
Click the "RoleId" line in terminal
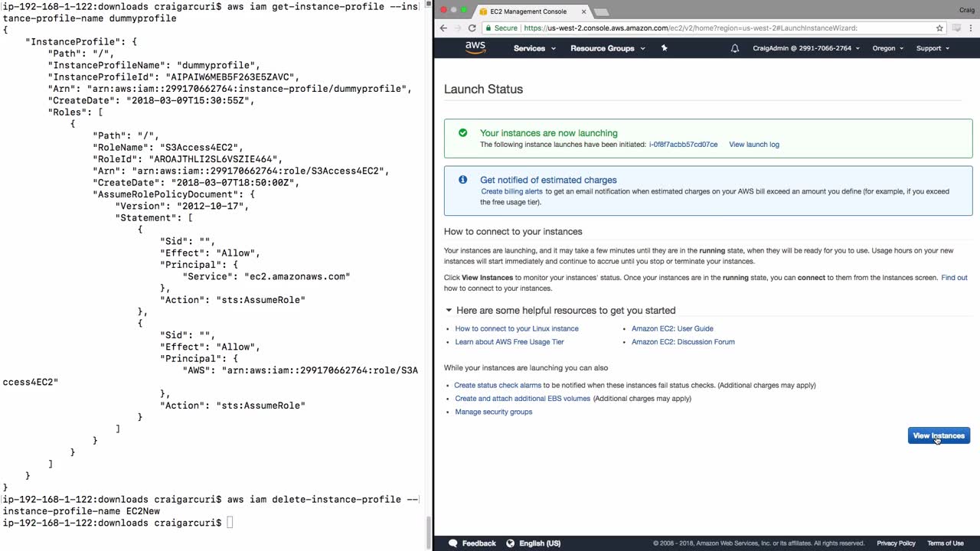(188, 159)
